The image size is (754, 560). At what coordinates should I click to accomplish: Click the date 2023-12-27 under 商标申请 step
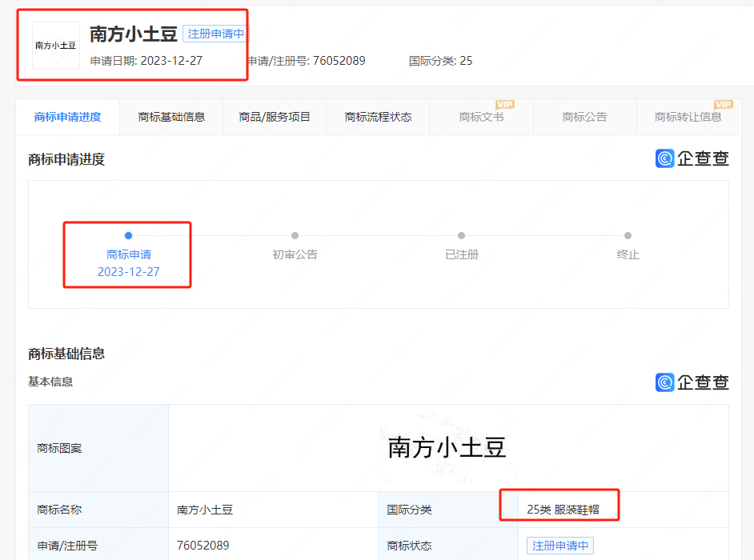[x=128, y=271]
